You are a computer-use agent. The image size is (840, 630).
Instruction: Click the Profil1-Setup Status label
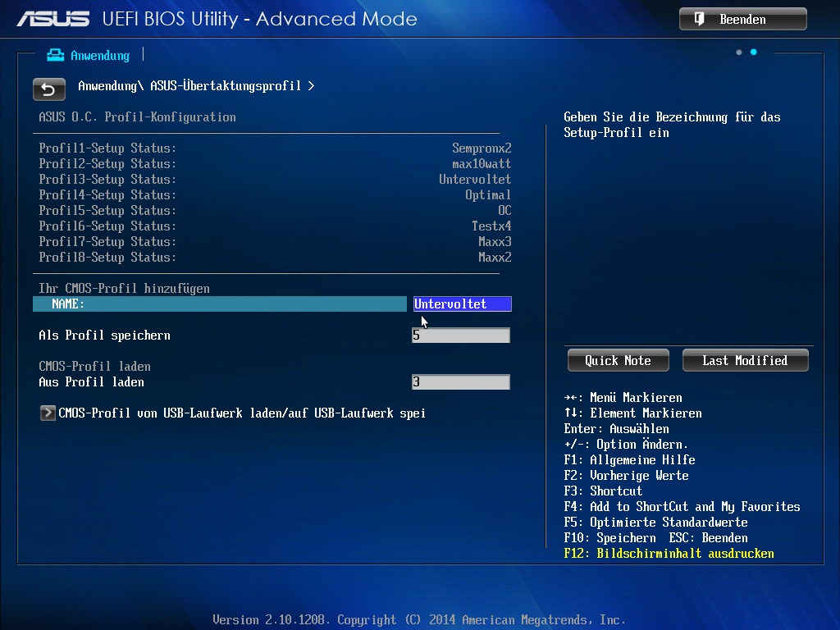tap(107, 148)
